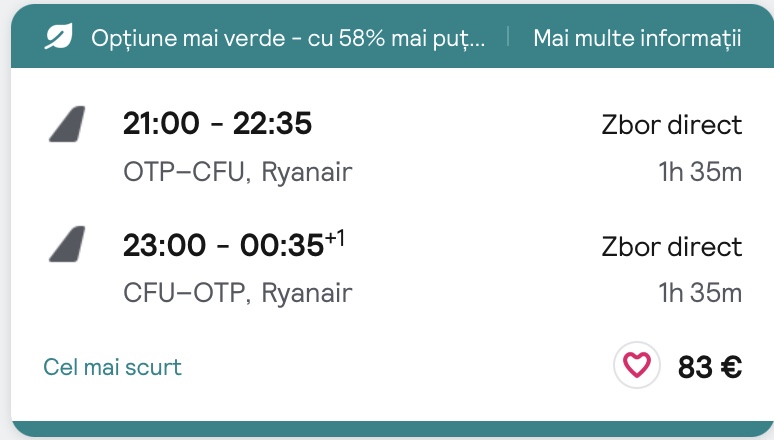Click the Cel mai scurt tag
774x440 pixels.
point(112,367)
